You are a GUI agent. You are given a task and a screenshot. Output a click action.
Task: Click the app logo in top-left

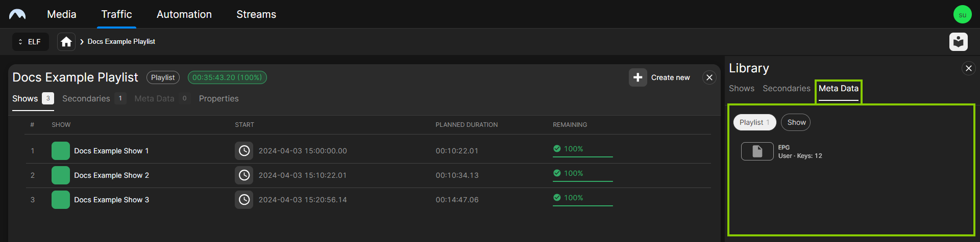point(17,14)
